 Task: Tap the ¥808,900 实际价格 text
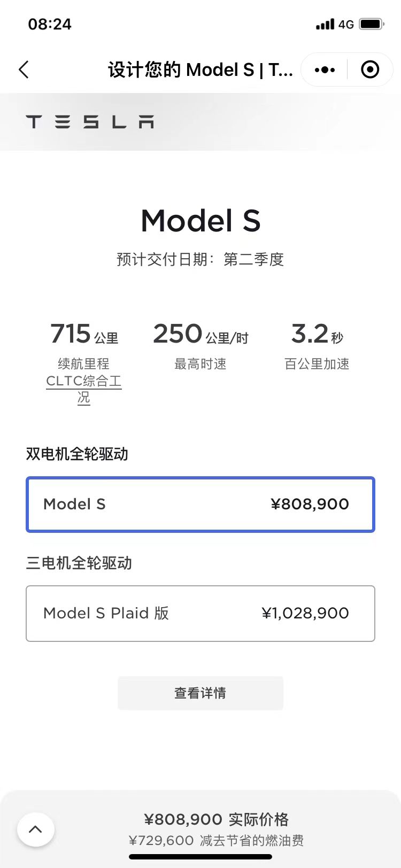(216, 819)
